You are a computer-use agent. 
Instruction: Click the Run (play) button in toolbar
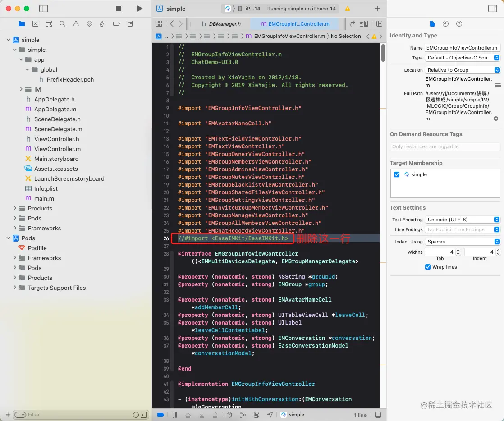click(x=139, y=9)
